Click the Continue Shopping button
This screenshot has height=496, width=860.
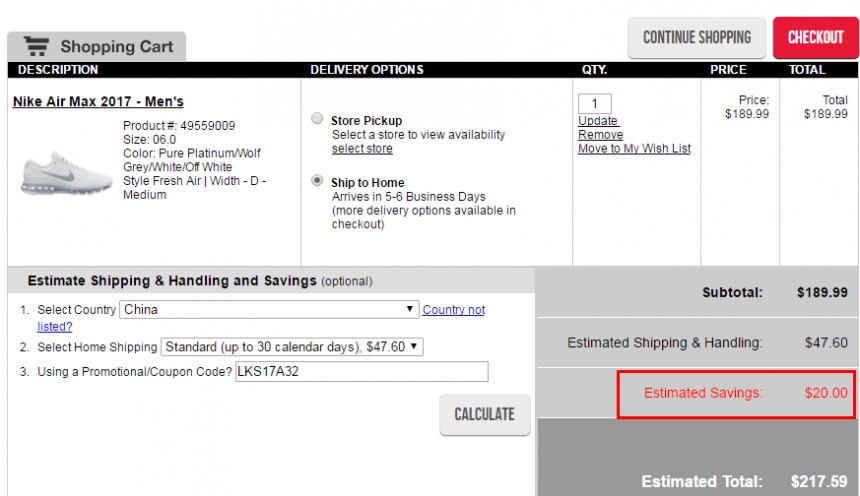697,37
